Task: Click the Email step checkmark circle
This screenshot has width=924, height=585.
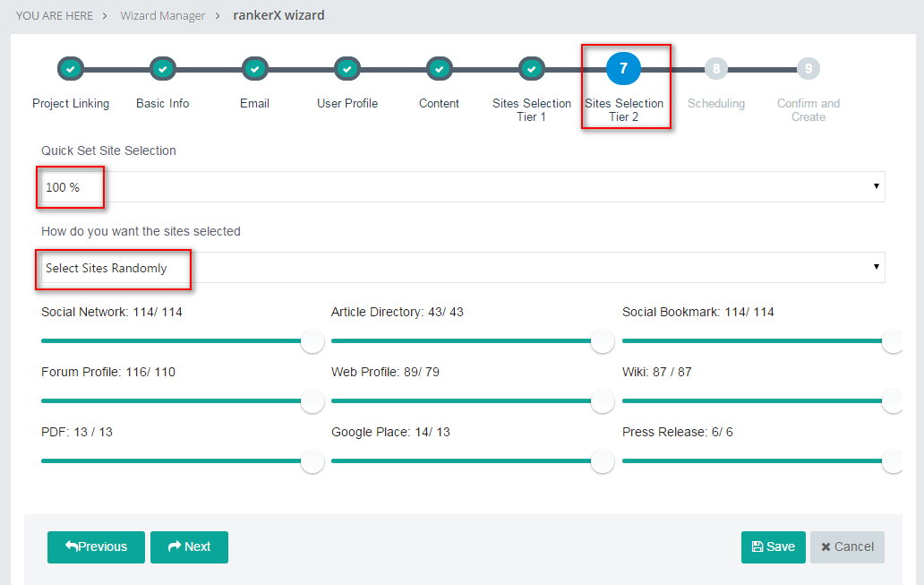Action: (x=254, y=69)
